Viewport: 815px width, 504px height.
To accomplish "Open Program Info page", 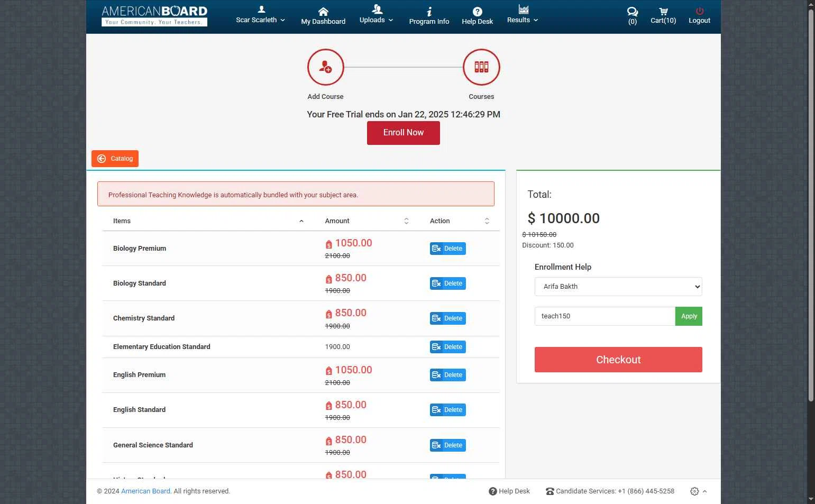I will pyautogui.click(x=429, y=16).
